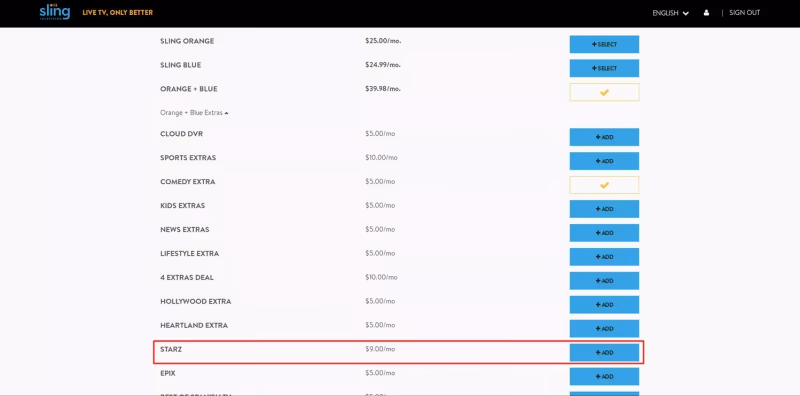Click the SPORTS EXTRAS label
Image resolution: width=800 pixels, height=396 pixels.
pos(188,158)
